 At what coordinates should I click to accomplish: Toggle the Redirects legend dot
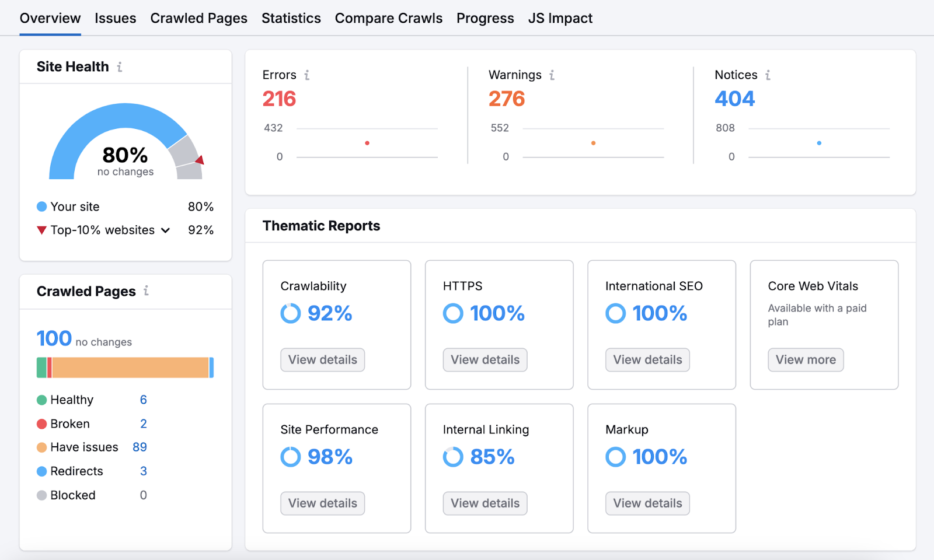[41, 471]
